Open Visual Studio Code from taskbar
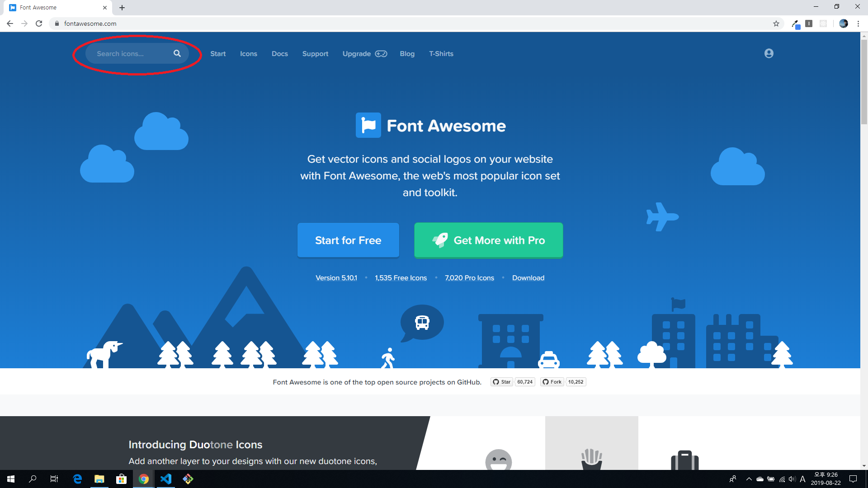 (166, 479)
